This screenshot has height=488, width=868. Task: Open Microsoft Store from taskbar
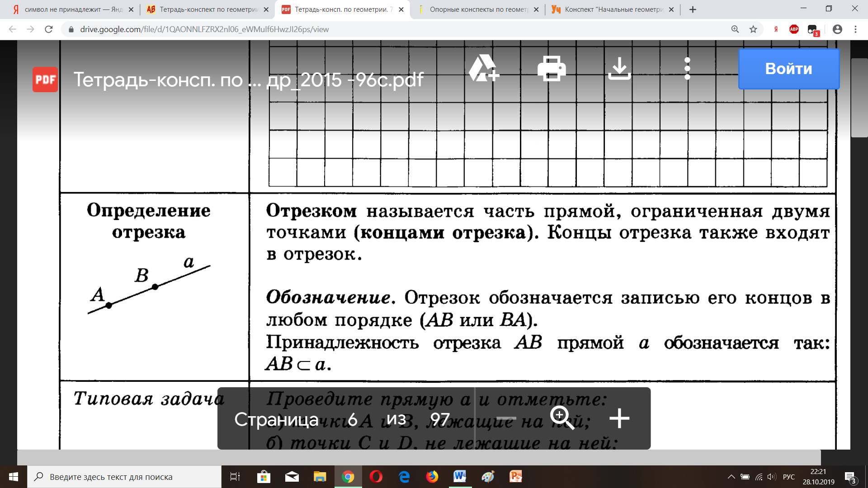pos(264,477)
